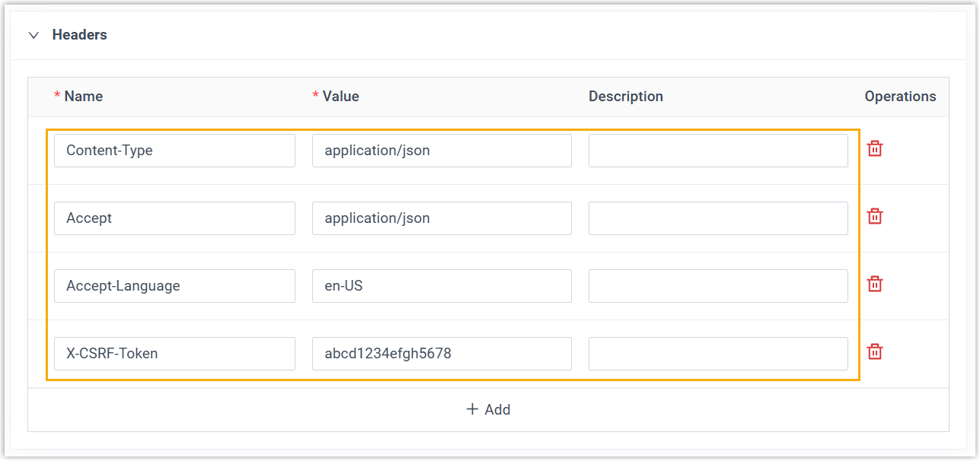Collapse the Headers section chevron

tap(34, 35)
